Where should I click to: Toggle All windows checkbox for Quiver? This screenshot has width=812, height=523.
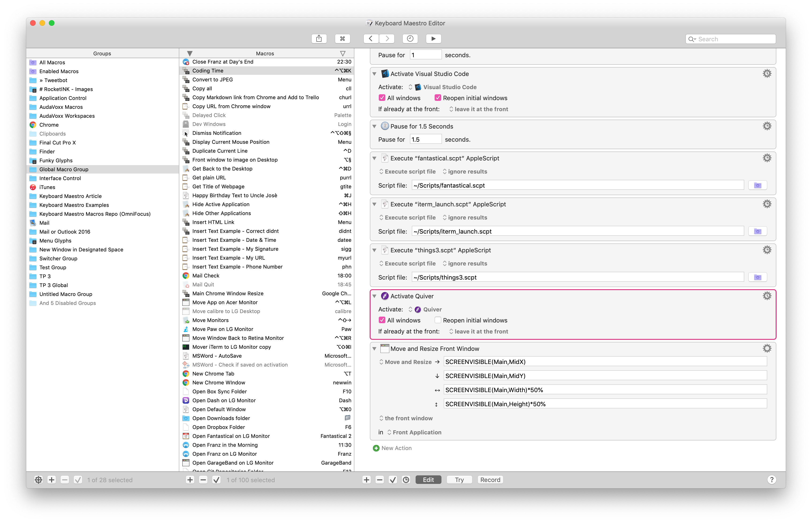[x=382, y=320]
